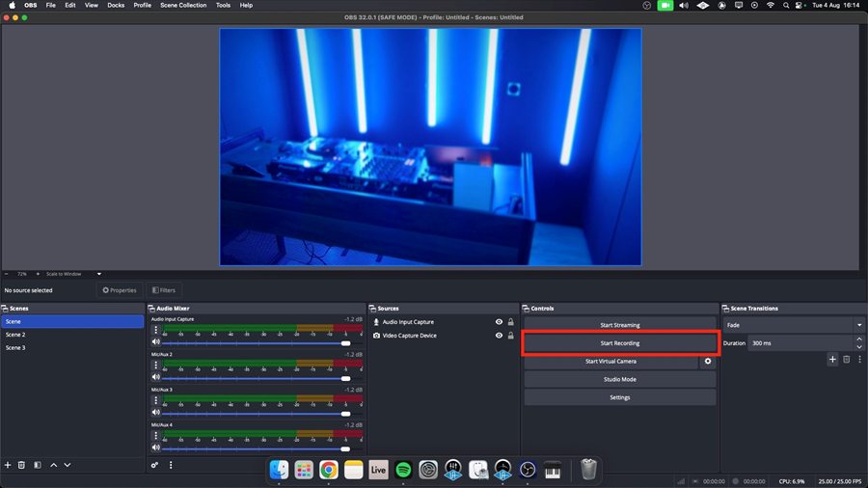Screen dimensions: 868x488
Task: Open advanced audio properties gears icon
Action: tap(154, 465)
